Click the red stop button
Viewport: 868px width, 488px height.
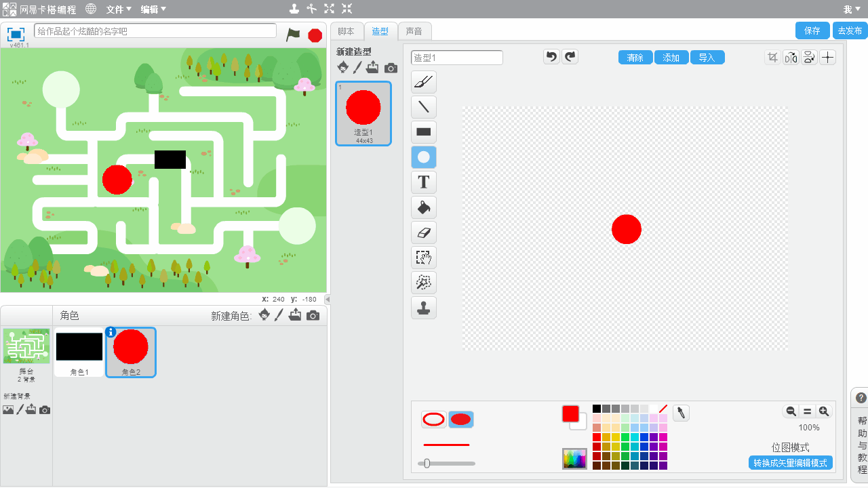[315, 35]
